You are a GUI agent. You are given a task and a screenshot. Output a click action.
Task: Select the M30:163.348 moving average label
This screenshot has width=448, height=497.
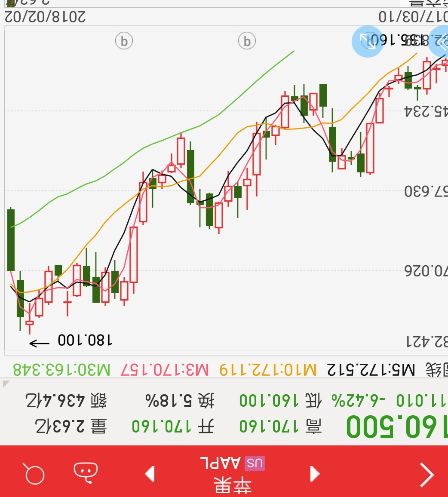click(61, 369)
